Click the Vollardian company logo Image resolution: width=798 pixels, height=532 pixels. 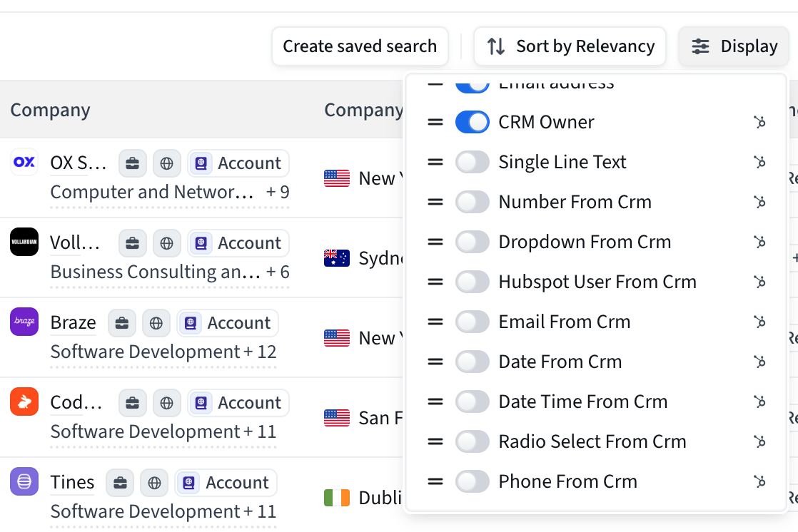coord(24,242)
